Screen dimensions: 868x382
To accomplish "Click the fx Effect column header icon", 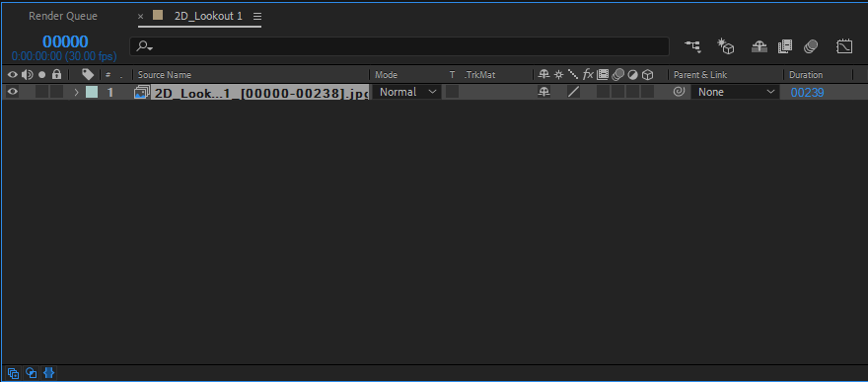I will click(588, 74).
